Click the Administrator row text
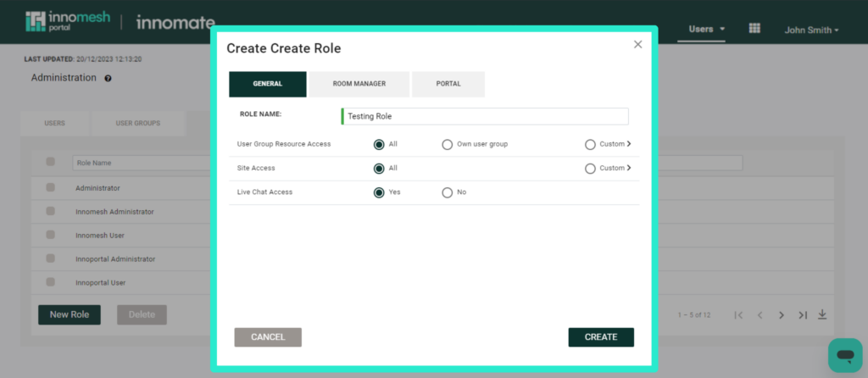 click(x=97, y=188)
